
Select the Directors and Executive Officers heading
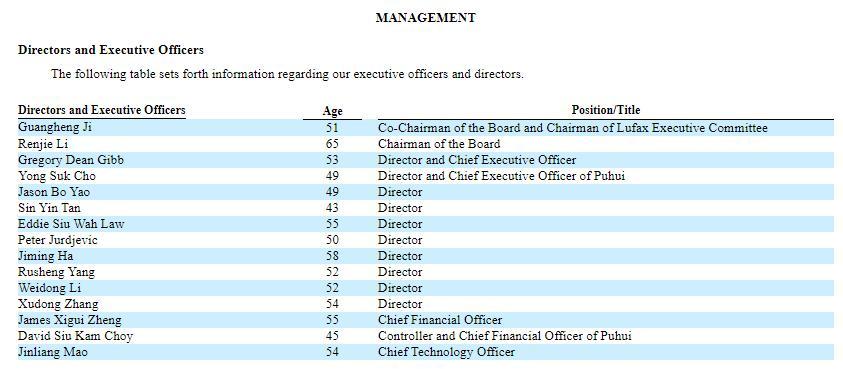(111, 50)
